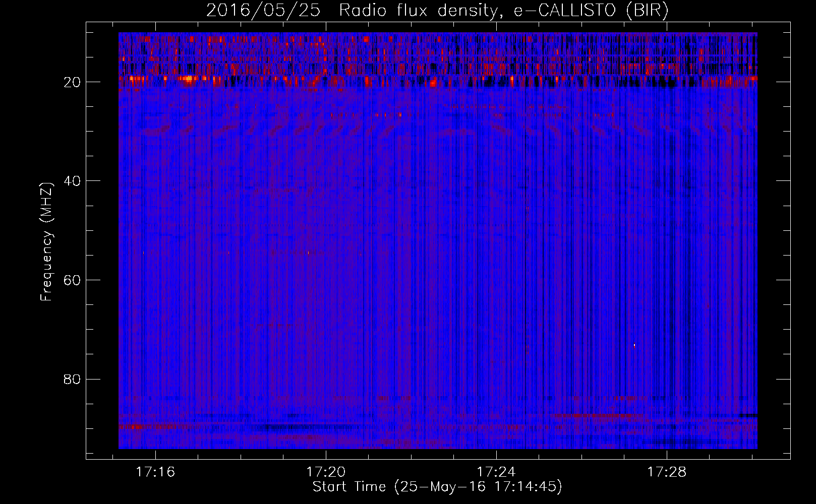Click the Start Time axis label

pyautogui.click(x=437, y=487)
